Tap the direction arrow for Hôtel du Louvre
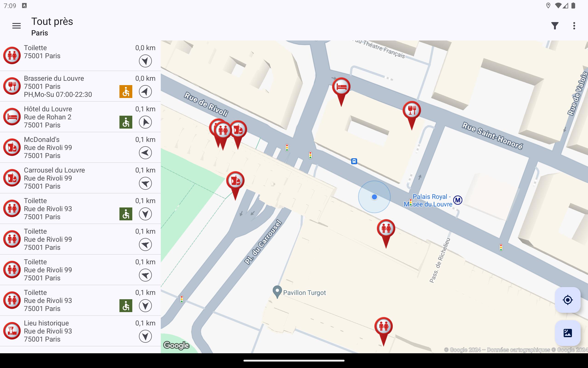Image resolution: width=588 pixels, height=368 pixels. (x=145, y=122)
